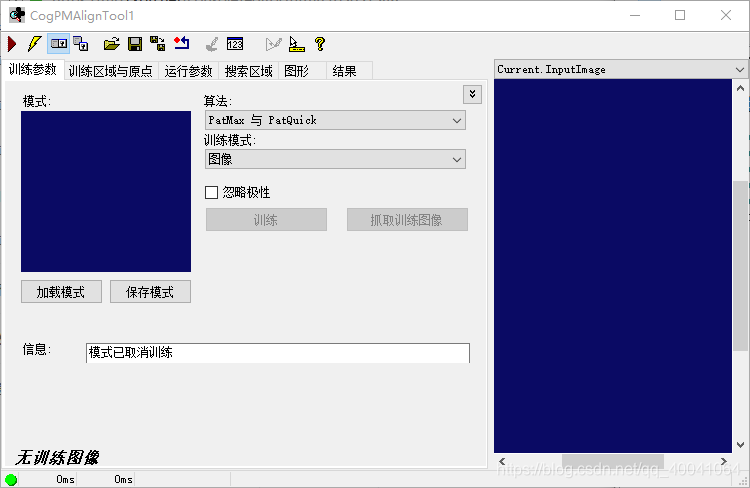750x488 pixels.
Task: Enable the 忽略极性 checkbox
Action: click(x=211, y=192)
